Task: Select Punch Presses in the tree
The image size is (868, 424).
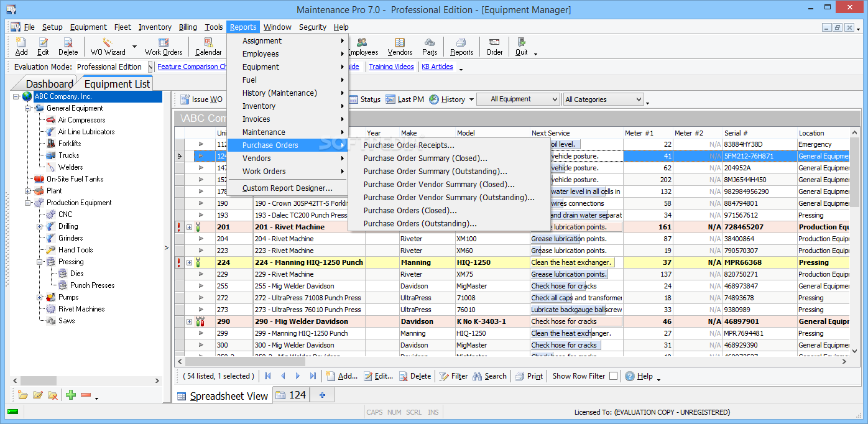Action: [92, 285]
